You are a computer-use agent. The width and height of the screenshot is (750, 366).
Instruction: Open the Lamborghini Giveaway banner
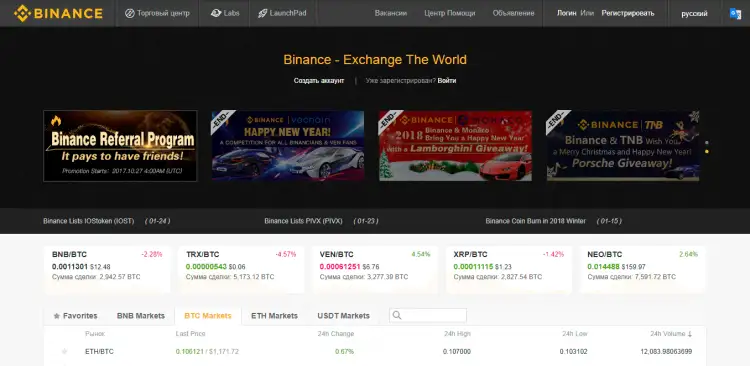click(x=455, y=146)
